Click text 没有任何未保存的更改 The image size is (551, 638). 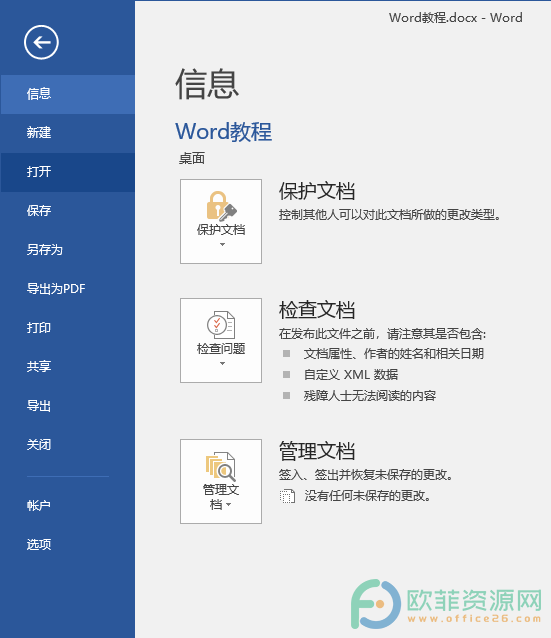point(367,496)
